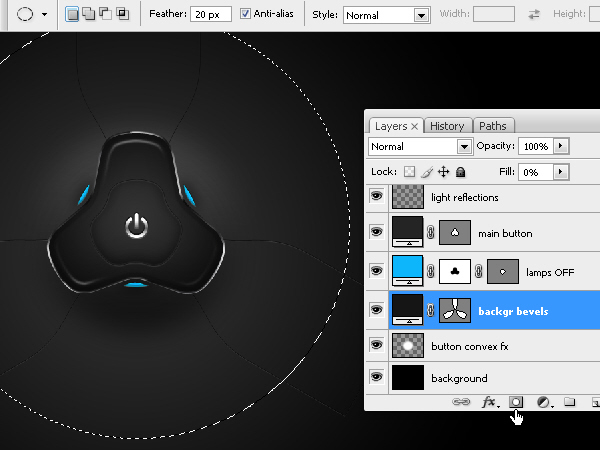
Task: Expand the Opacity slider arrow
Action: coord(561,146)
